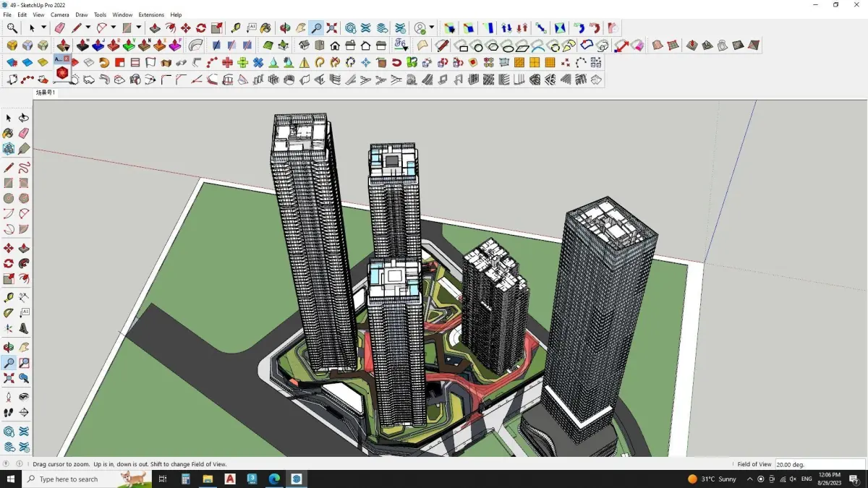Click the Sandbox From Contours icon
Image resolution: width=868 pixels, height=488 pixels.
click(x=268, y=46)
